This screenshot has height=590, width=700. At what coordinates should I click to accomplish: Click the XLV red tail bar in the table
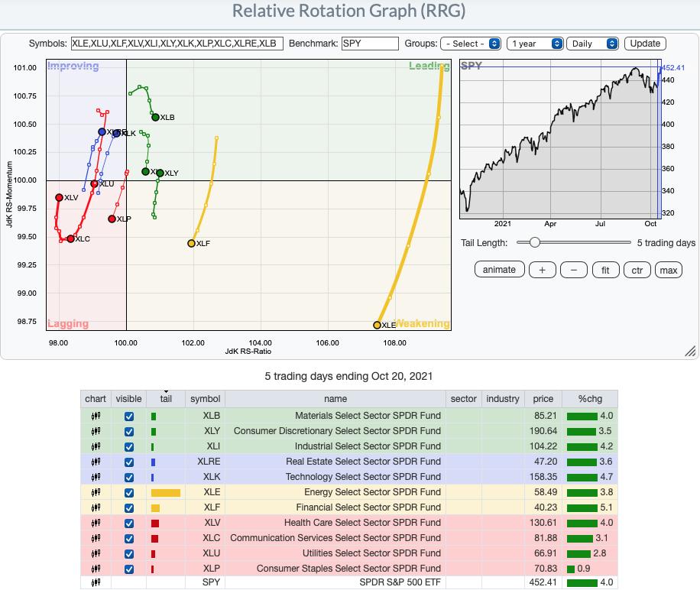[155, 524]
